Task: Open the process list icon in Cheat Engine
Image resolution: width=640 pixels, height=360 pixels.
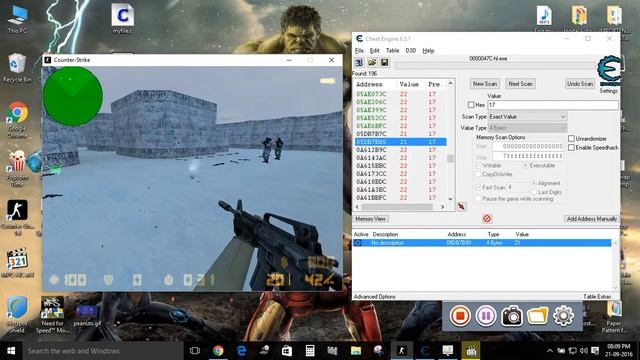Action: 359,62
